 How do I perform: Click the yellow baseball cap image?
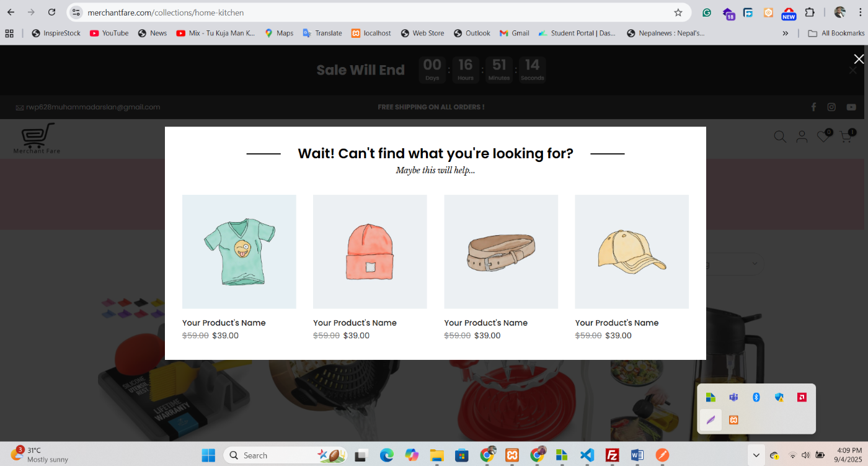(x=631, y=251)
